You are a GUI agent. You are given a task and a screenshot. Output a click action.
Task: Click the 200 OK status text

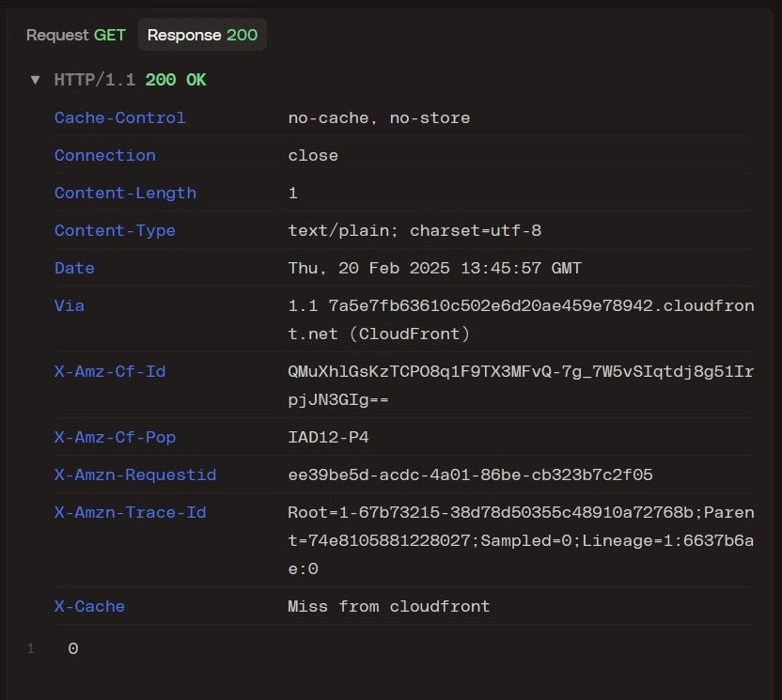click(176, 80)
